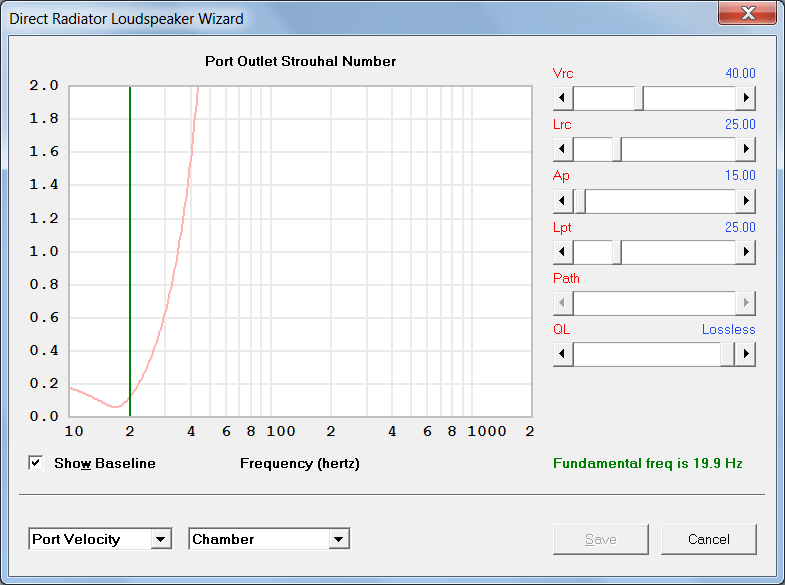Click the QL value Lossless
The image size is (785, 585).
728,329
